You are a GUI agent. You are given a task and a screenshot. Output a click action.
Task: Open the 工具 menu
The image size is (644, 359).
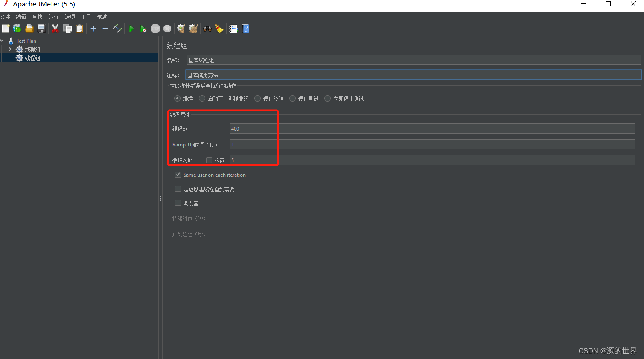pos(86,17)
